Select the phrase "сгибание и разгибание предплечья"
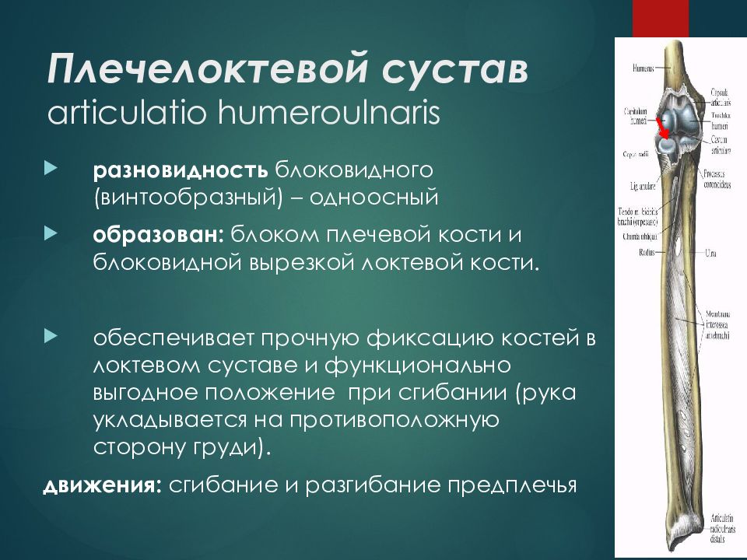 [373, 485]
